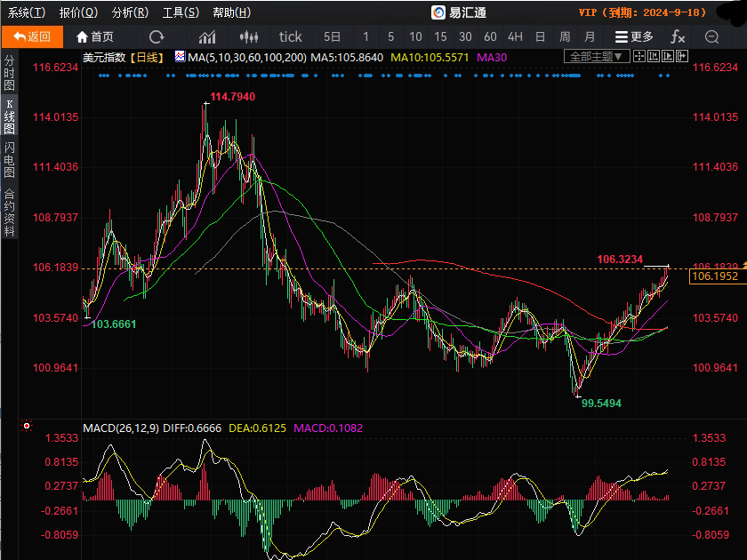Click the crosshair layout icon near 全部主题
Screen dimensions: 747x560
(639, 57)
